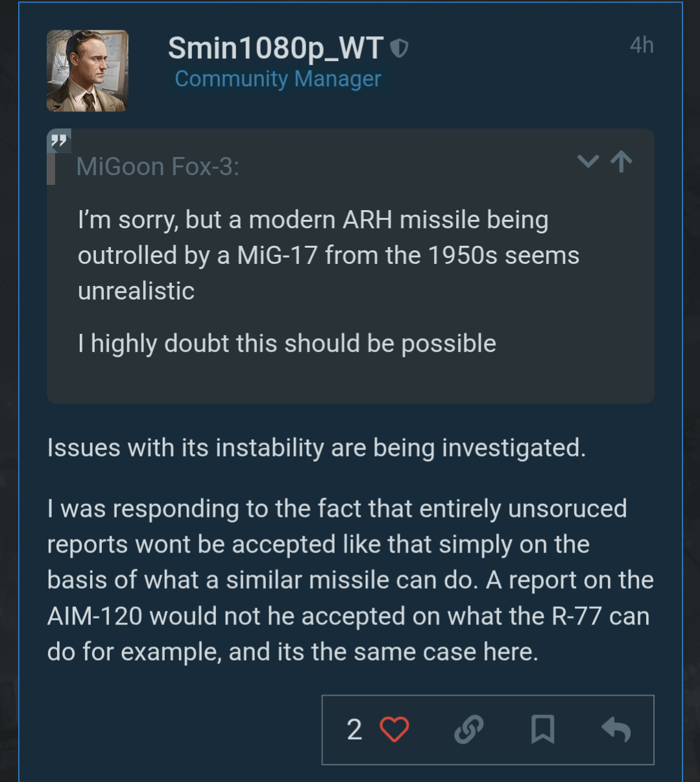
Task: Expand the MiGoon Fox-3 quote with the chevron
Action: click(588, 161)
